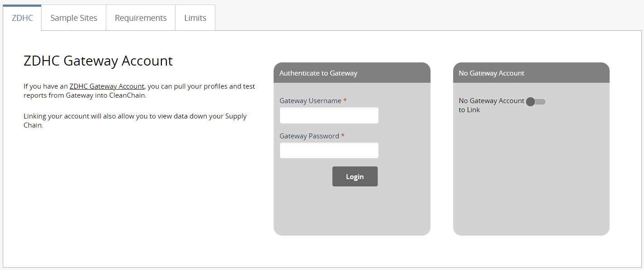Follow the ZDHC Gateway Account link
Screen dimensions: 644x270
point(107,86)
